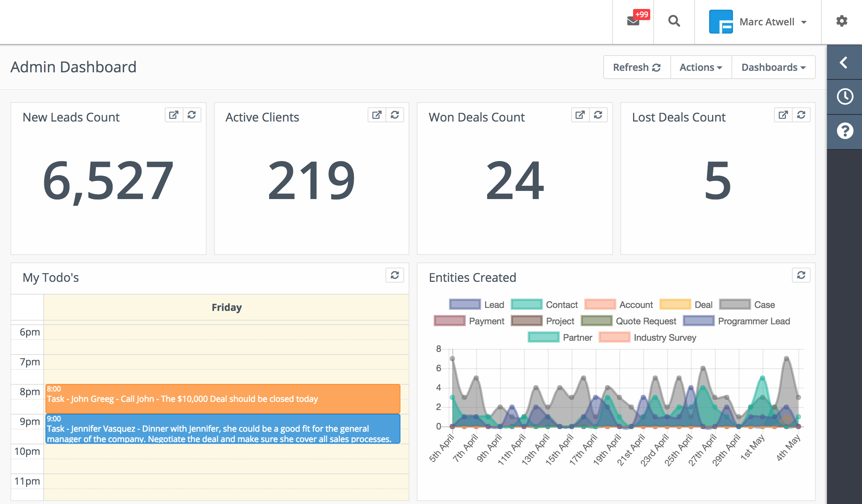The image size is (862, 504).
Task: Open New Leads Count in new window
Action: click(174, 115)
